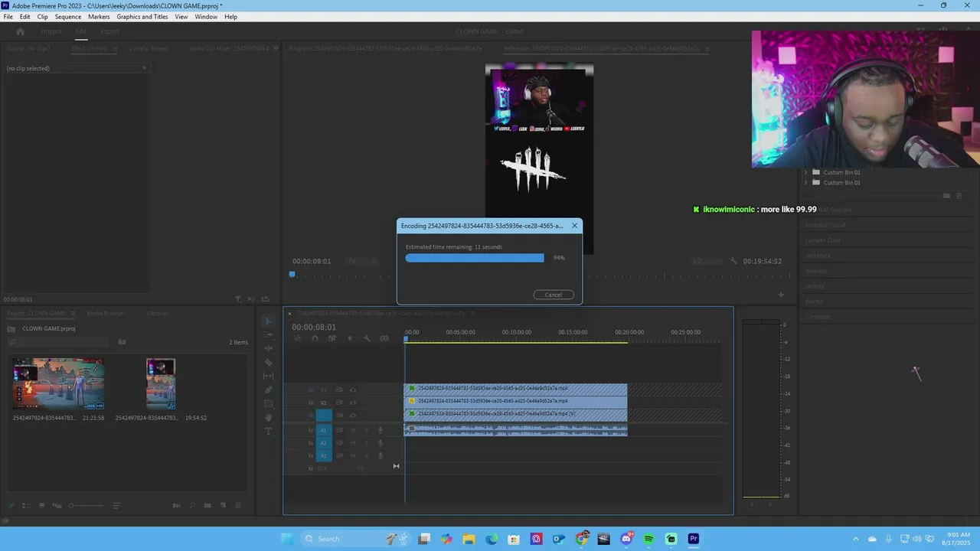Click the timeline wrench settings icon

367,339
